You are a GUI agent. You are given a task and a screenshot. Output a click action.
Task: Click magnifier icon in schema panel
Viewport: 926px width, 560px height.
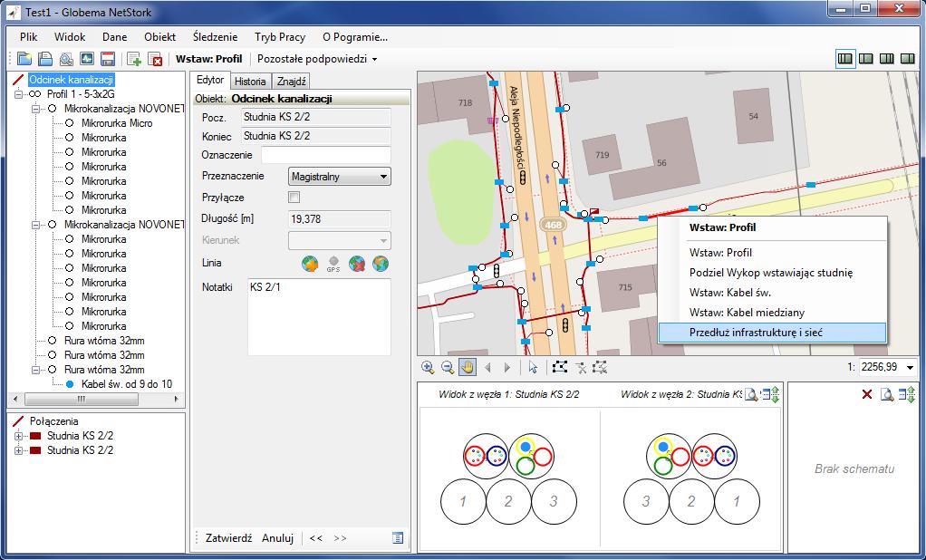click(886, 394)
